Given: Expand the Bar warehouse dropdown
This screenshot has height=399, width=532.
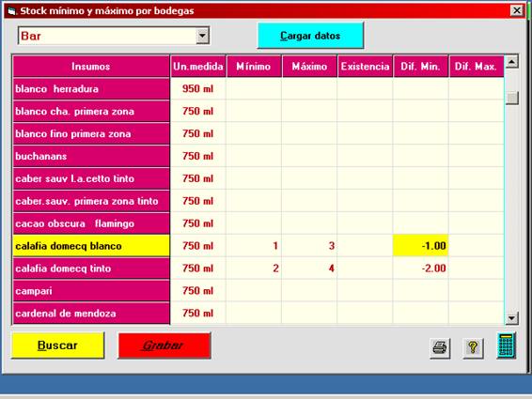Looking at the screenshot, I should 202,36.
